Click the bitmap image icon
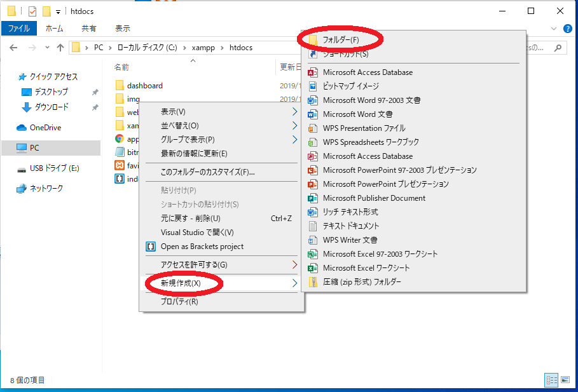578x392 pixels. [x=313, y=86]
